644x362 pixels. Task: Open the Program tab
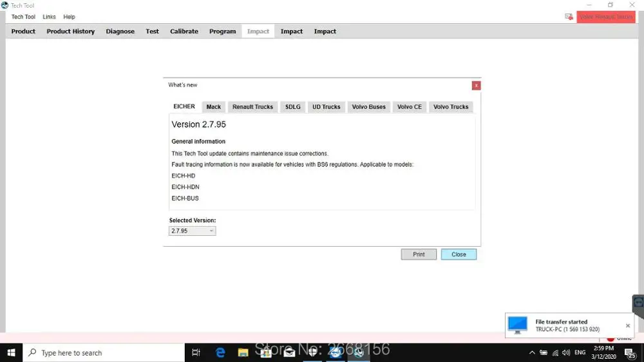point(222,31)
